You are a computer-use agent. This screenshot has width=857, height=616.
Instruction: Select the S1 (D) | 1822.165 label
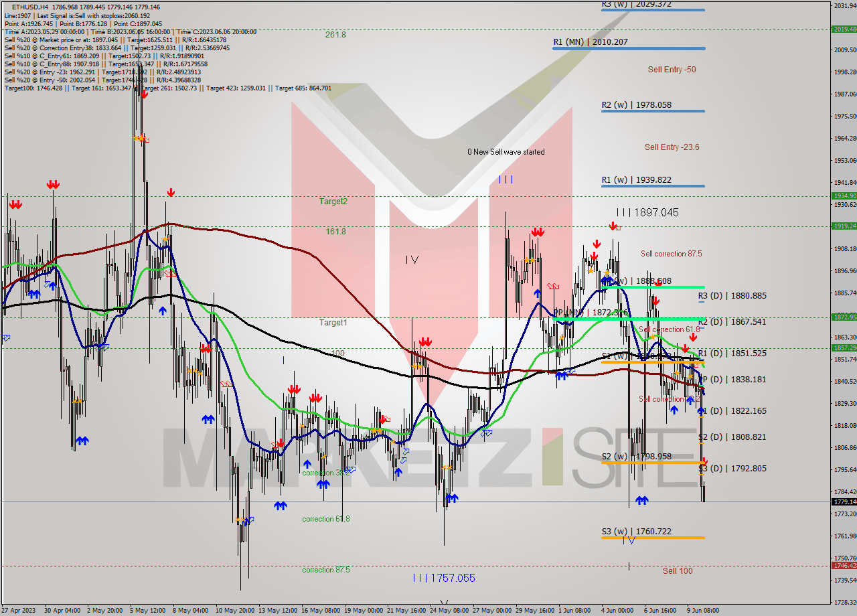click(732, 411)
